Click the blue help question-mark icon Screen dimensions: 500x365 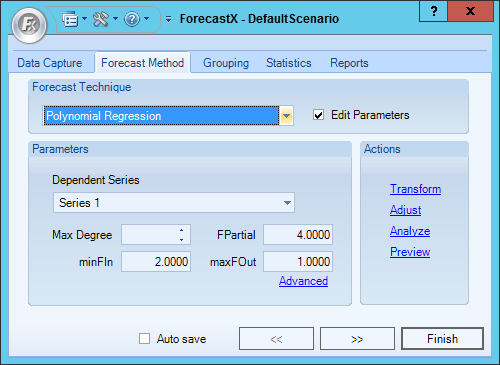132,19
